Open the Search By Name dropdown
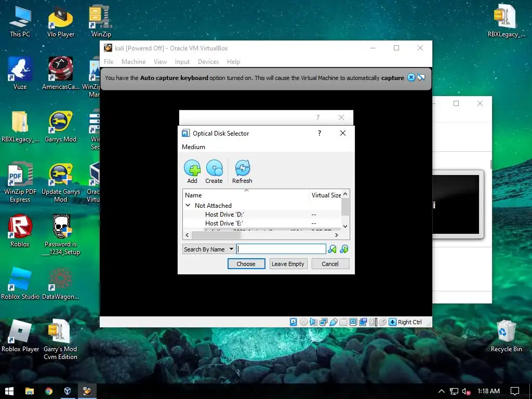Viewport: 532px width, 399px height. coord(209,249)
